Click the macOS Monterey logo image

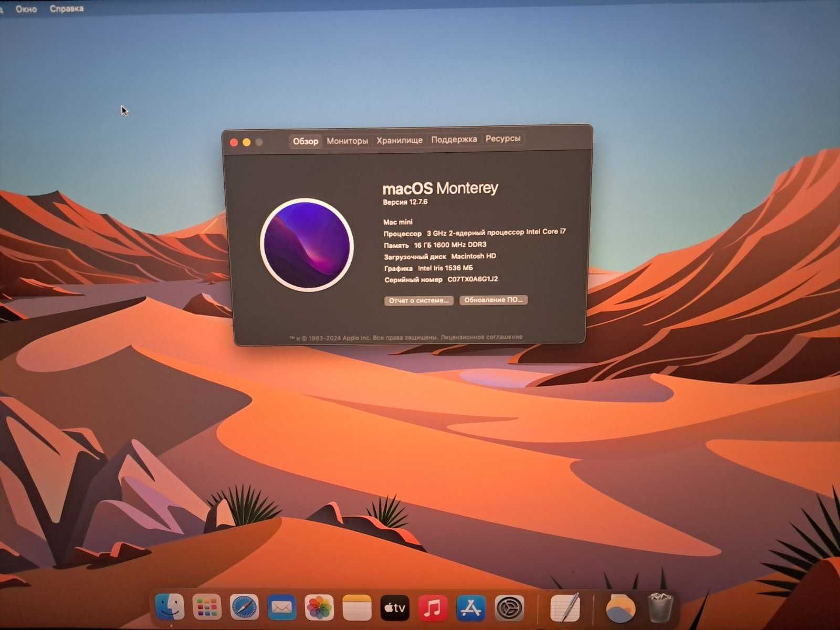(x=307, y=245)
